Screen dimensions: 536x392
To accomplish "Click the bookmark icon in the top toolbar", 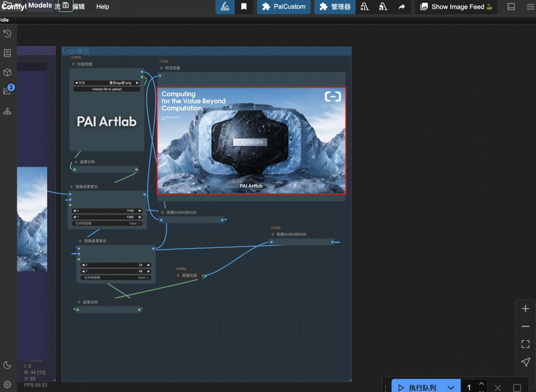I will point(244,6).
